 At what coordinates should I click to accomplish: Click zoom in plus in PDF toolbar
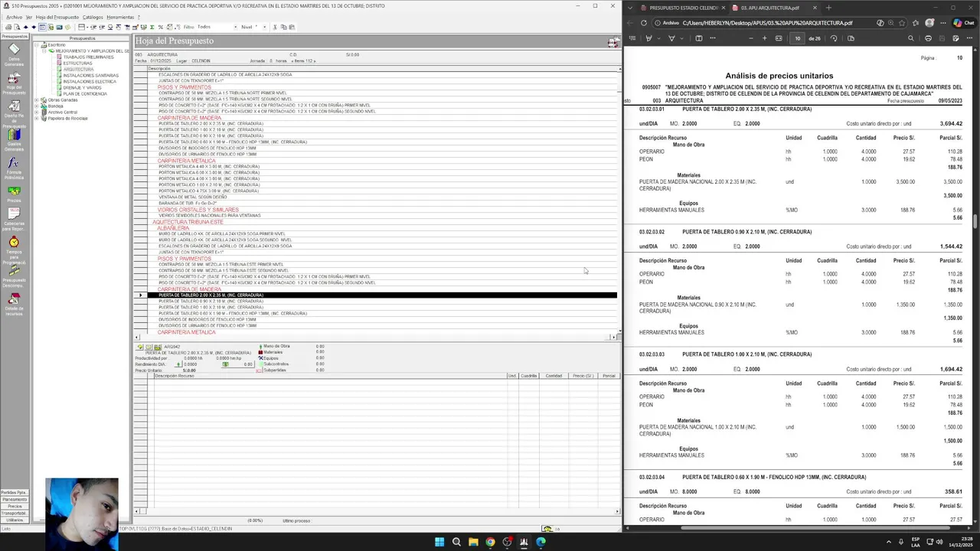(x=764, y=38)
